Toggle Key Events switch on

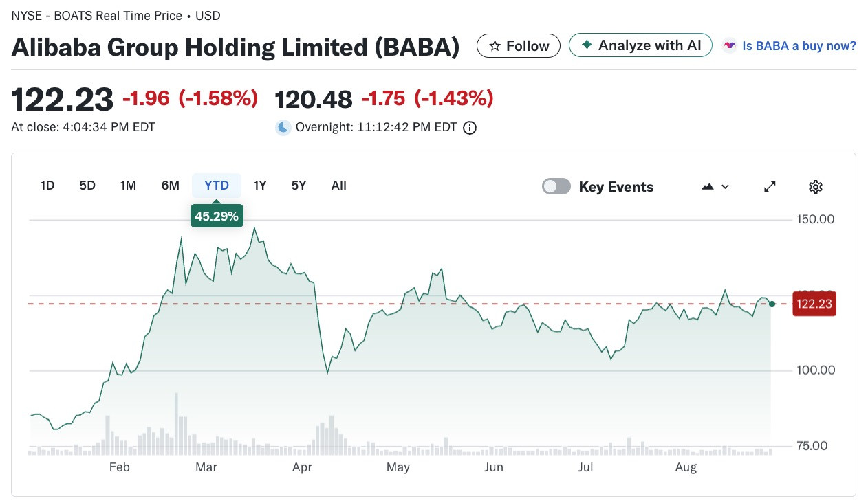[x=556, y=186]
